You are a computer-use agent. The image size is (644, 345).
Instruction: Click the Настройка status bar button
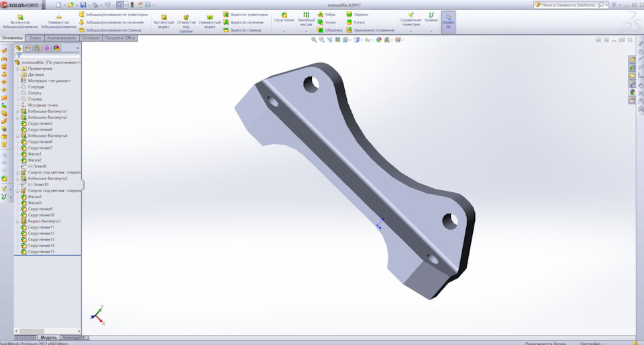[592, 343]
